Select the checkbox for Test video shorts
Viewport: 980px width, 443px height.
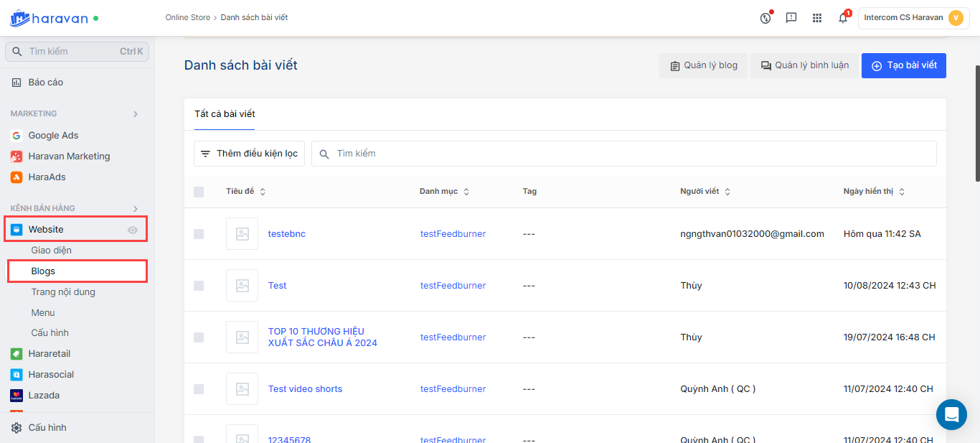[x=199, y=389]
